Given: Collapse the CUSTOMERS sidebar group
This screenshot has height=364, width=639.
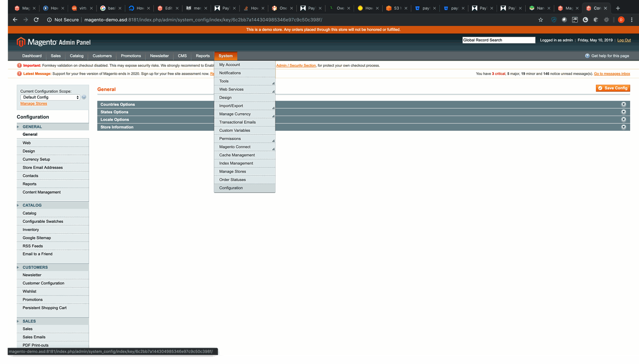Looking at the screenshot, I should click(x=53, y=267).
